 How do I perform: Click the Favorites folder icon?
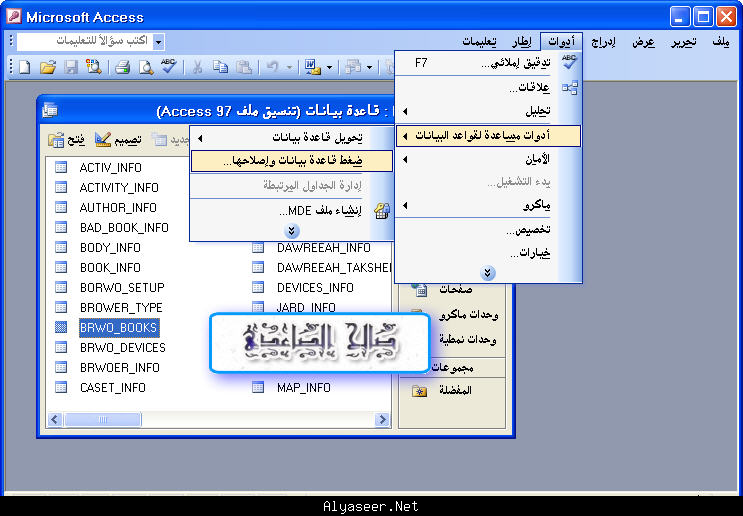419,390
